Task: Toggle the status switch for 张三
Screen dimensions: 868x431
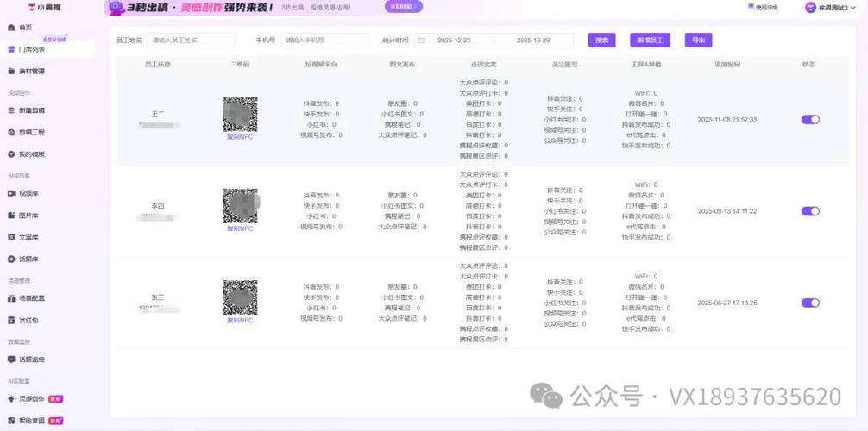Action: [x=810, y=303]
